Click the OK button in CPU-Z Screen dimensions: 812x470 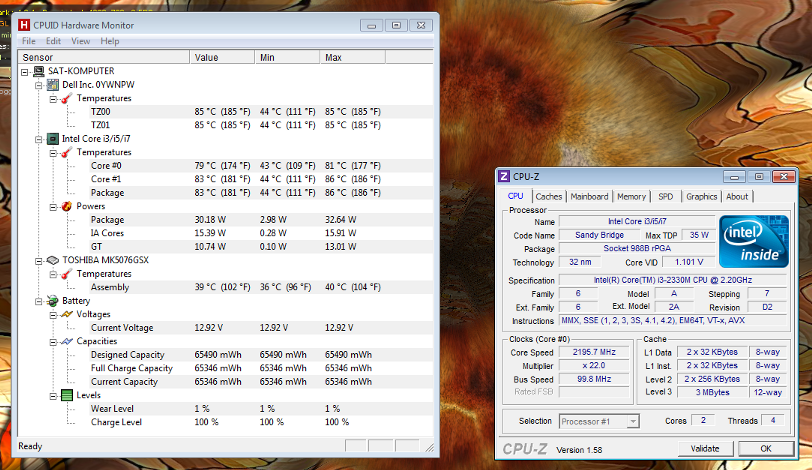pyautogui.click(x=766, y=449)
